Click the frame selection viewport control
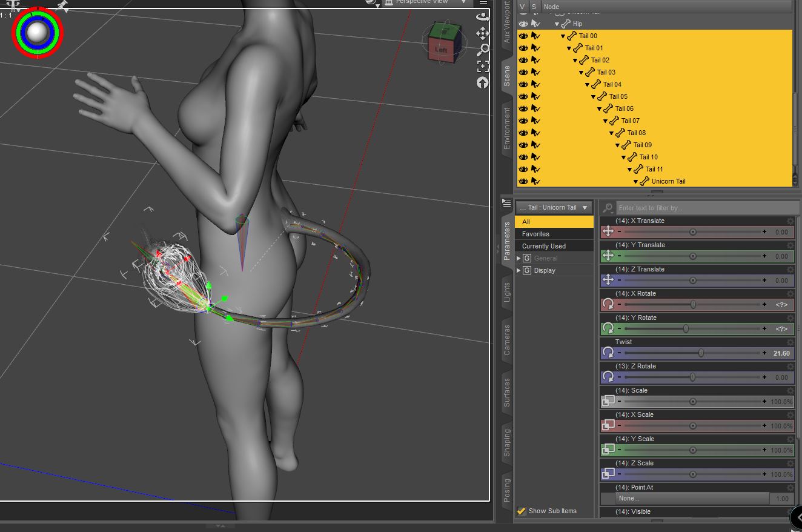The height and width of the screenshot is (532, 802). (x=483, y=66)
